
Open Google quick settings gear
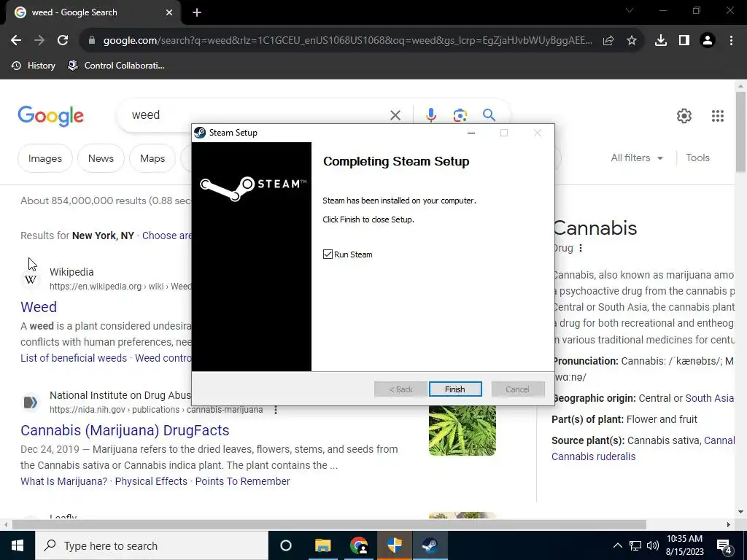[x=684, y=116]
